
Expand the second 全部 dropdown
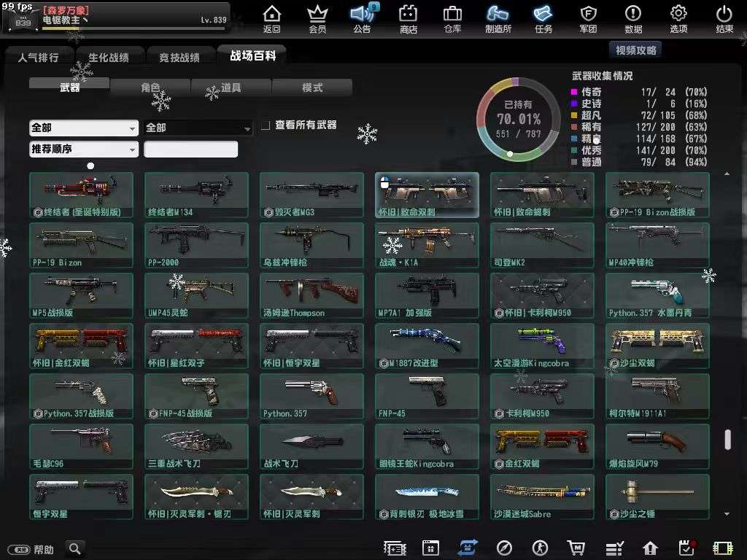[x=197, y=128]
